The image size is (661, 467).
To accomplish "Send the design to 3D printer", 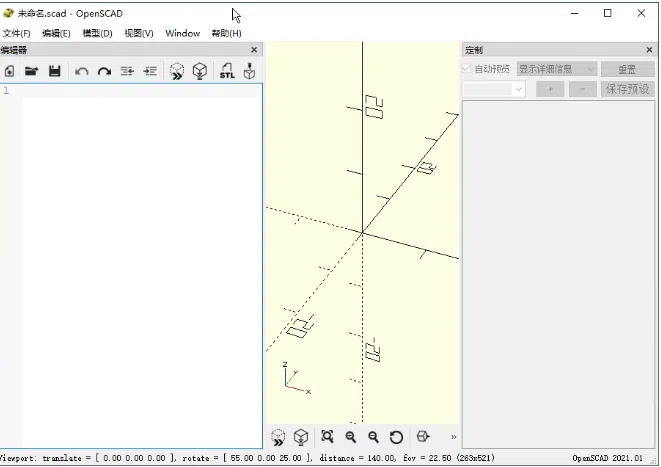I will 250,71.
